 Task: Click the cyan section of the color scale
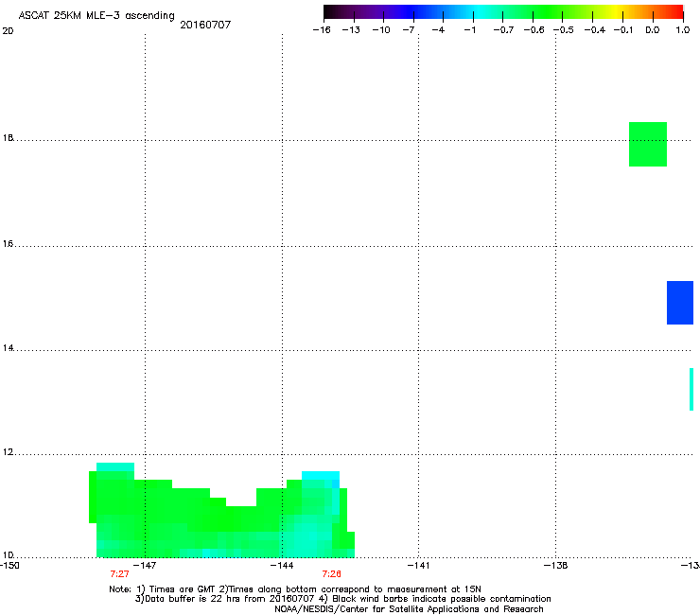tap(478, 11)
